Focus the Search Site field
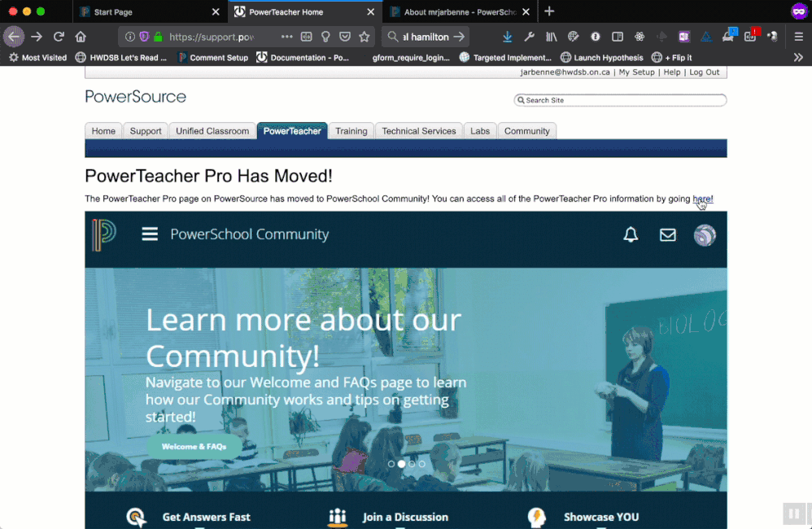The height and width of the screenshot is (529, 812). click(x=620, y=100)
